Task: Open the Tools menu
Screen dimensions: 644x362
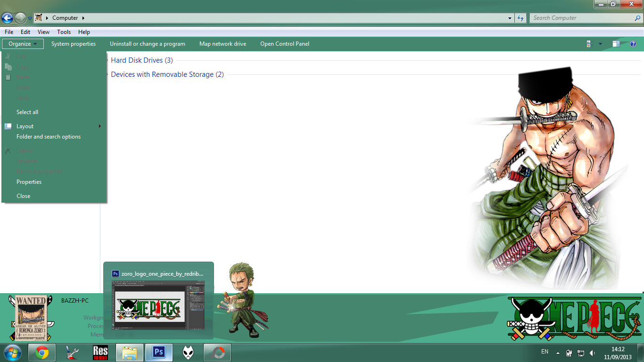Action: (x=64, y=32)
